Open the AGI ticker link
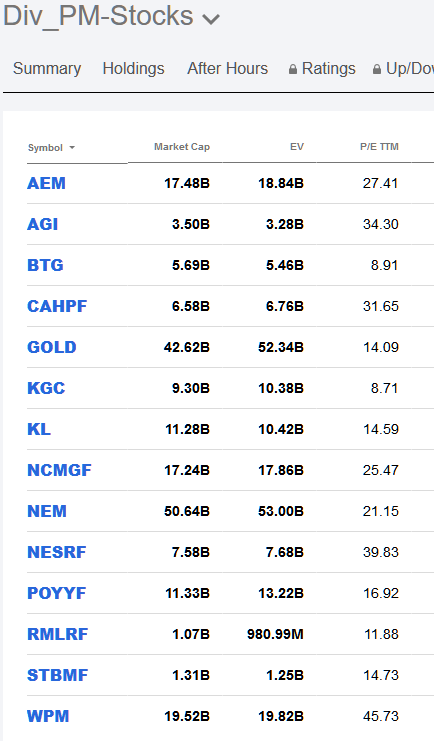 (43, 224)
